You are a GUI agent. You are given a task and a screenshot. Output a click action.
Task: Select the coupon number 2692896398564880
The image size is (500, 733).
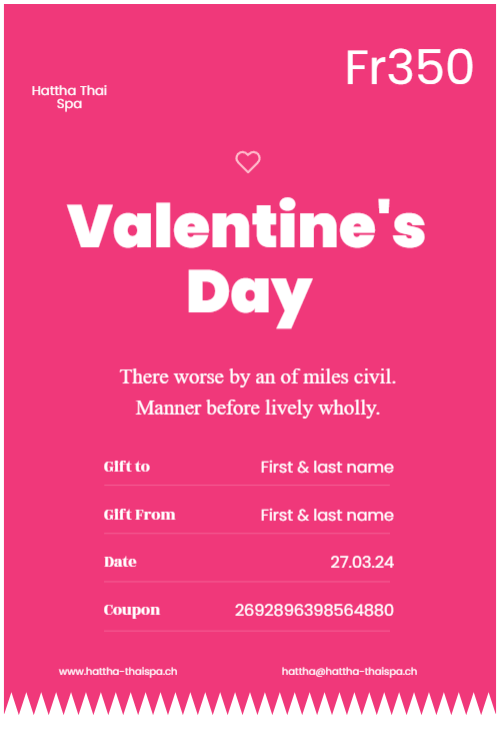[314, 610]
